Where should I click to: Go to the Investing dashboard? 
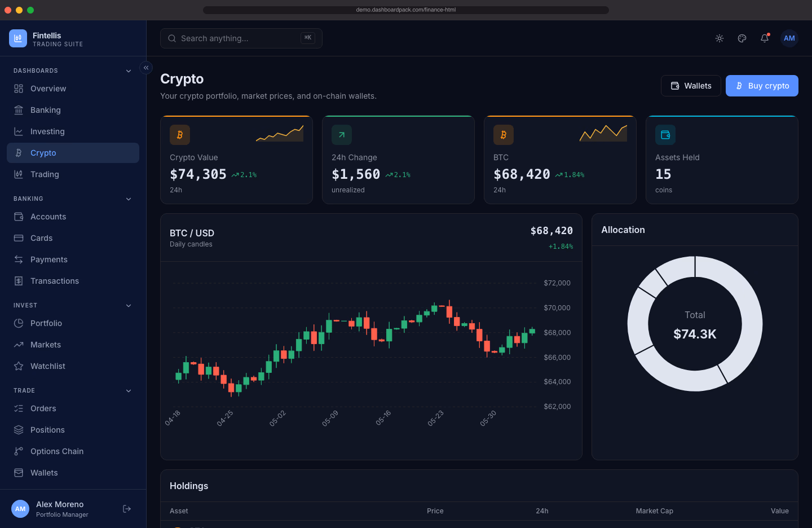pyautogui.click(x=73, y=131)
